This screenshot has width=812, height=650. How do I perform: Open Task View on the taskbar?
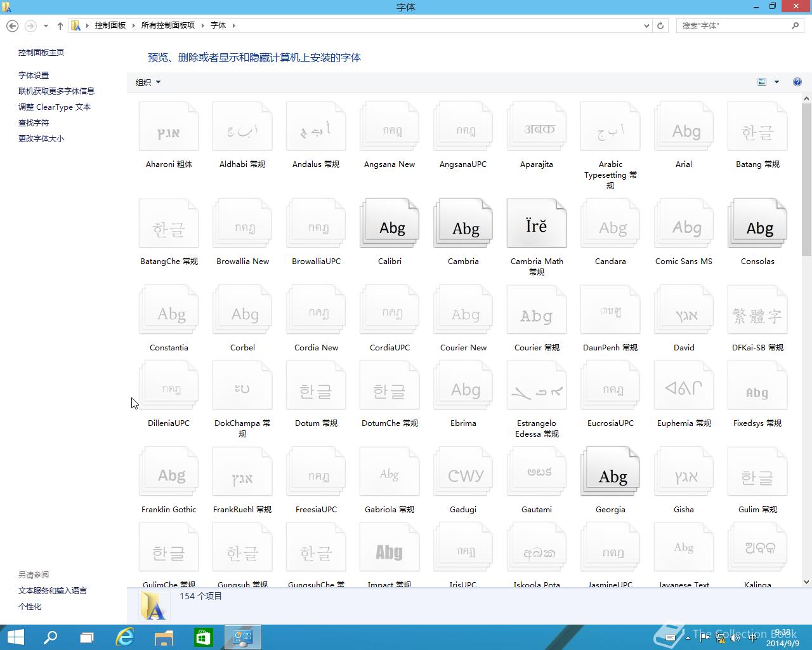click(x=87, y=637)
